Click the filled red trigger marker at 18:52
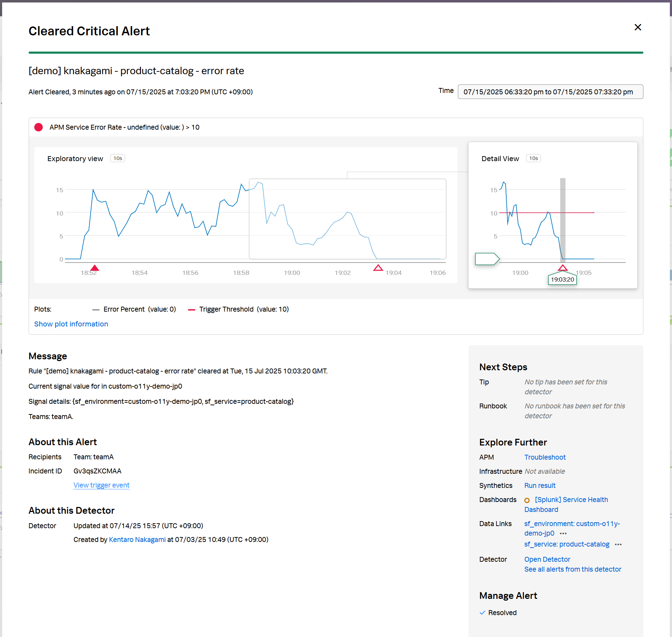This screenshot has width=672, height=637. tap(95, 267)
